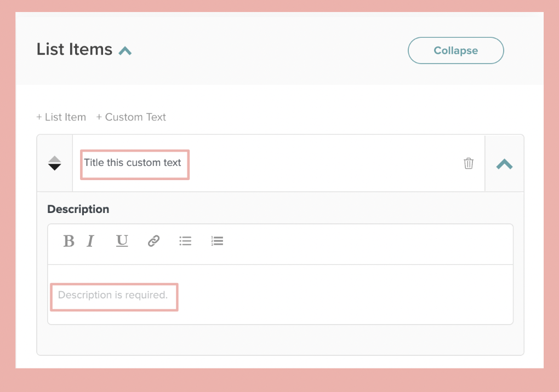Click the Title this custom text field
Image resolution: width=559 pixels, height=392 pixels.
[x=134, y=163]
